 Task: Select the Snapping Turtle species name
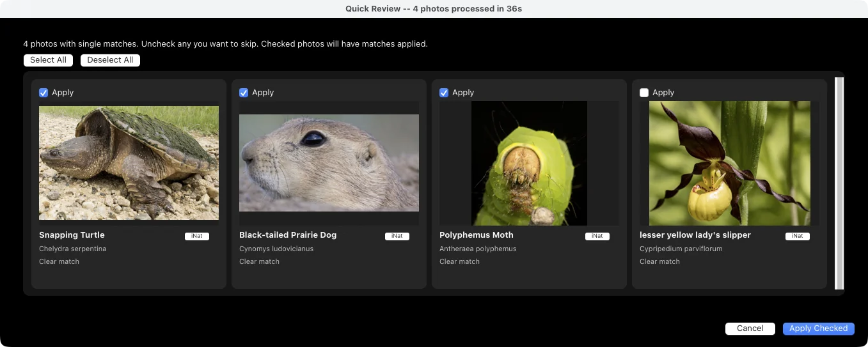tap(72, 235)
